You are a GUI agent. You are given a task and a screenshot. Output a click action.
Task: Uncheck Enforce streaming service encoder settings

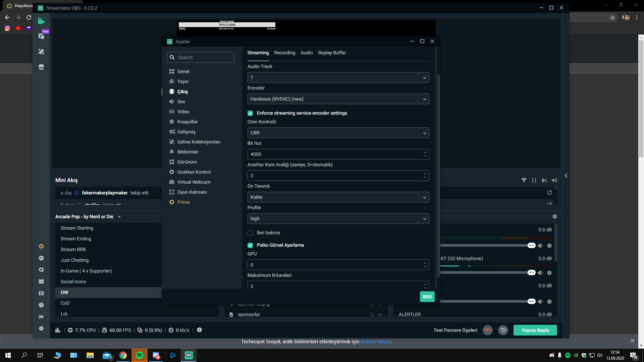(250, 113)
